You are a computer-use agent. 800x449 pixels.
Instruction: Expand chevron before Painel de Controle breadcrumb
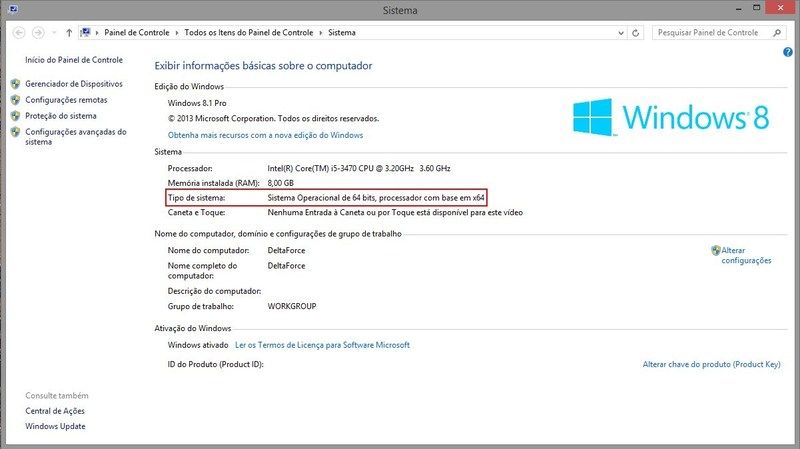97,33
